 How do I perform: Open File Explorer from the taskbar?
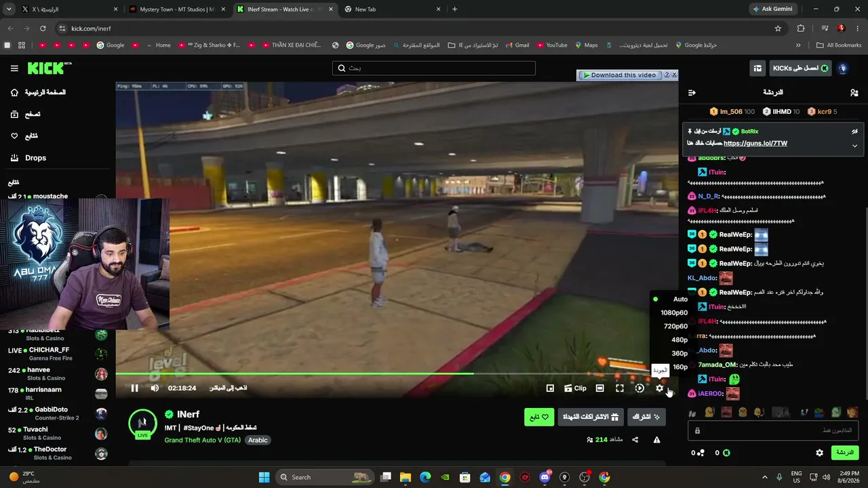click(406, 477)
